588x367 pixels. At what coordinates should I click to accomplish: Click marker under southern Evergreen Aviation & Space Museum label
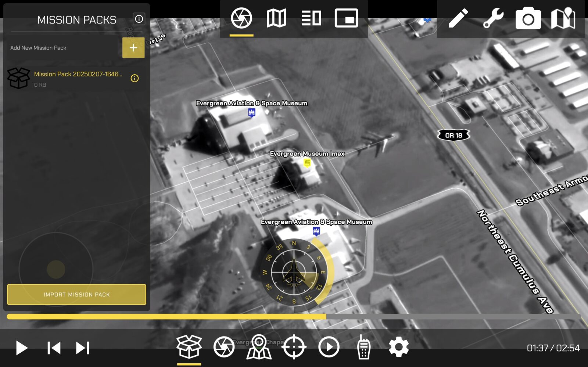[316, 231]
